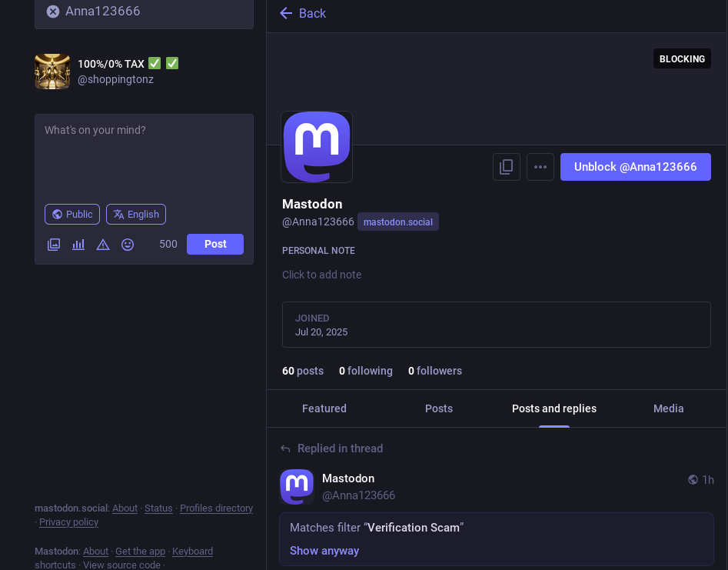Click to add a personal note
728x570 pixels.
click(322, 275)
